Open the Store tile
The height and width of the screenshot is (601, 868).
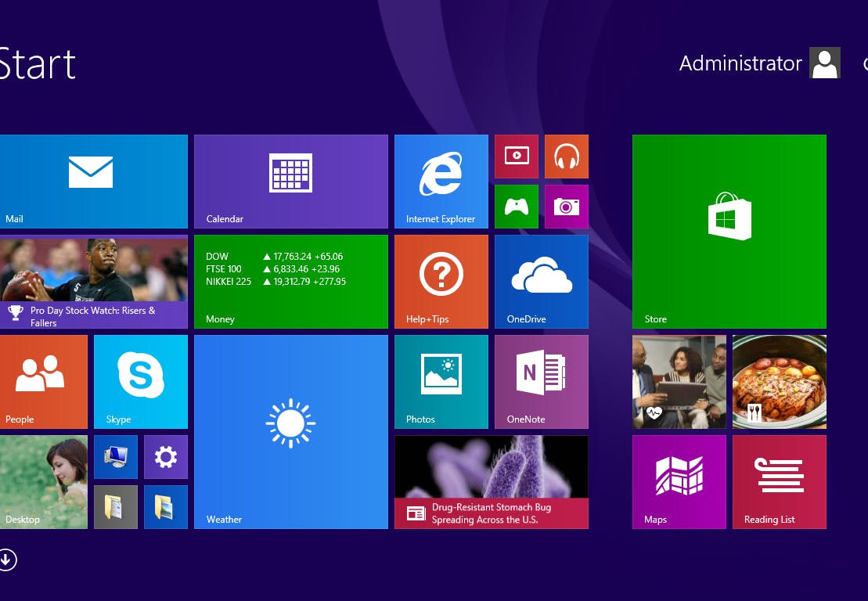point(729,232)
